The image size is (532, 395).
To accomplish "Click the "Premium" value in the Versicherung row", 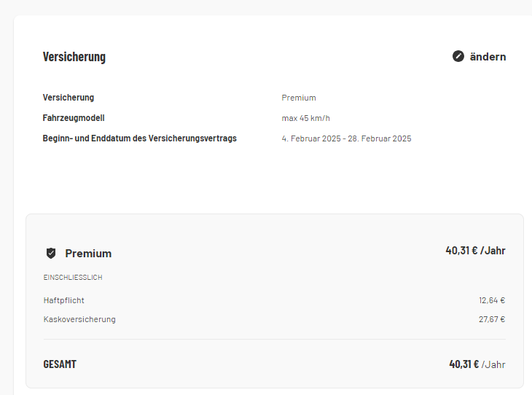I will coord(299,98).
